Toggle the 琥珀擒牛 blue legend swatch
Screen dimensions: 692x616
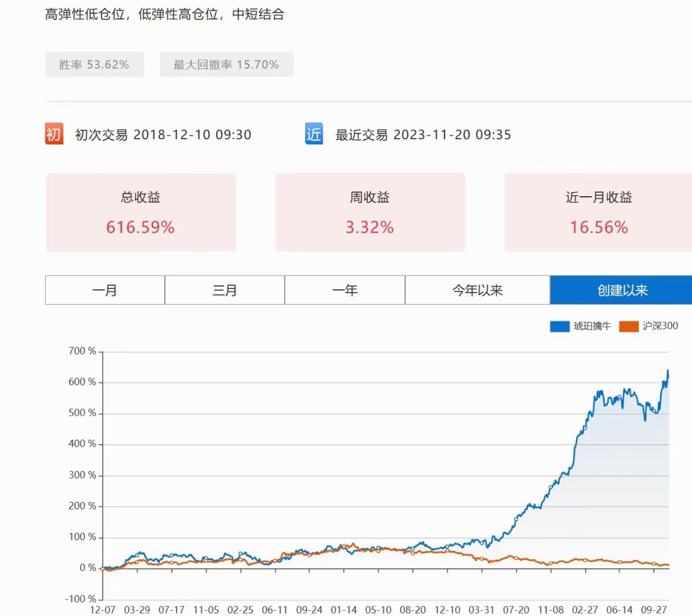pyautogui.click(x=560, y=326)
